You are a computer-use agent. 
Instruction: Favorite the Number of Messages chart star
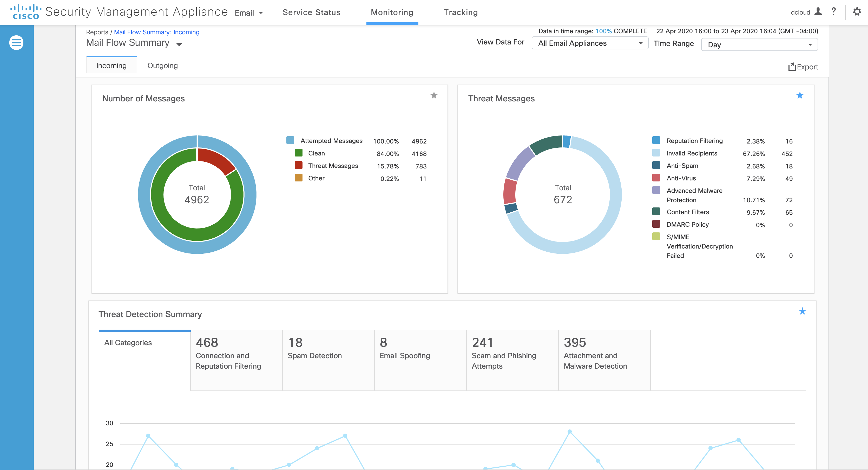pos(434,95)
